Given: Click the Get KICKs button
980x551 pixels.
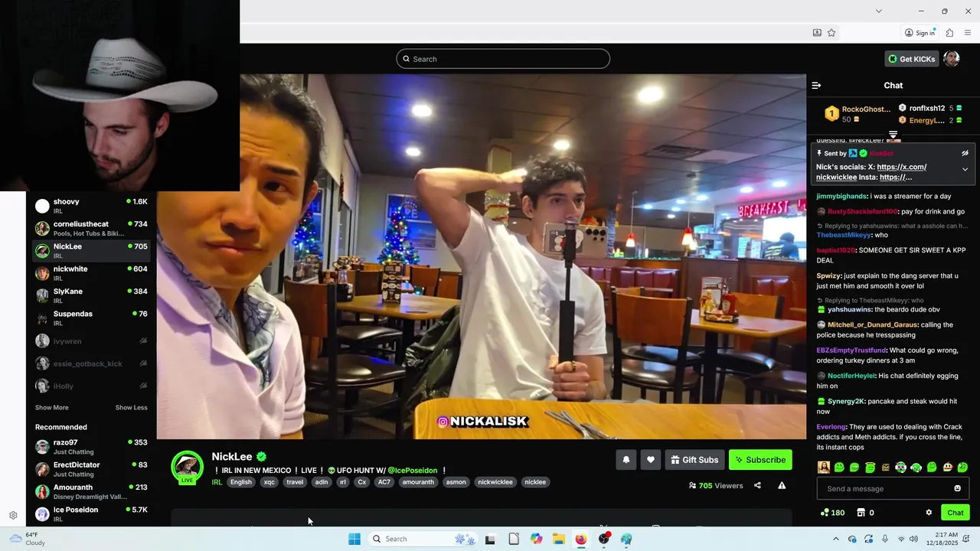Looking at the screenshot, I should pyautogui.click(x=911, y=59).
